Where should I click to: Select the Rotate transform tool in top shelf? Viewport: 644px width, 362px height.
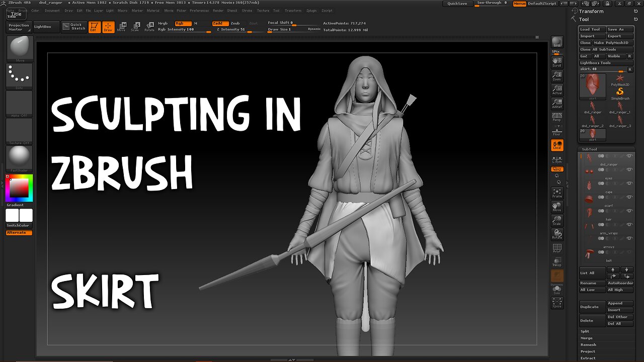pos(149,27)
